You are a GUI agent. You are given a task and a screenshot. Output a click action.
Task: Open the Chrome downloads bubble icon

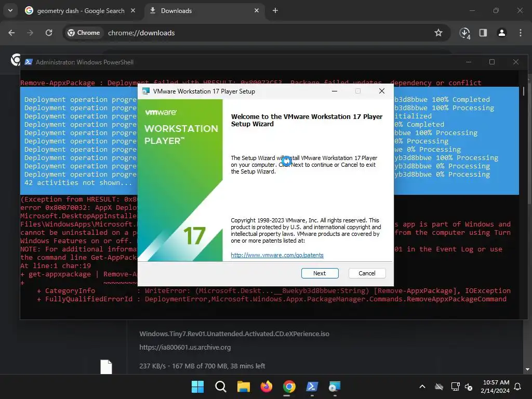click(x=464, y=33)
